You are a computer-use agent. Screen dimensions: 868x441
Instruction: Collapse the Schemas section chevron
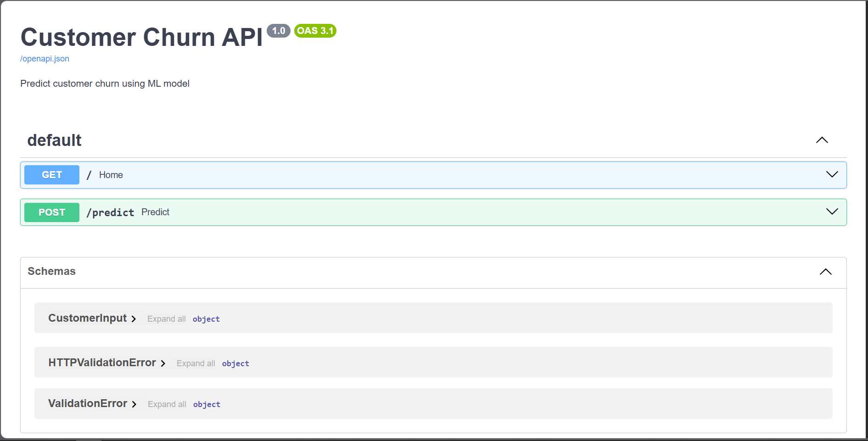point(825,272)
